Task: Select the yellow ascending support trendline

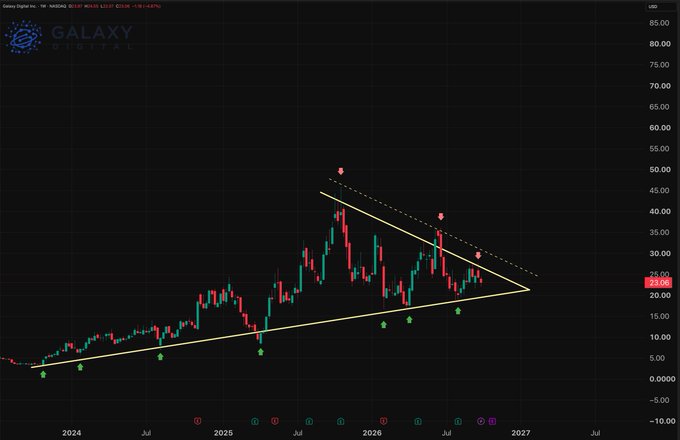Action: click(281, 328)
